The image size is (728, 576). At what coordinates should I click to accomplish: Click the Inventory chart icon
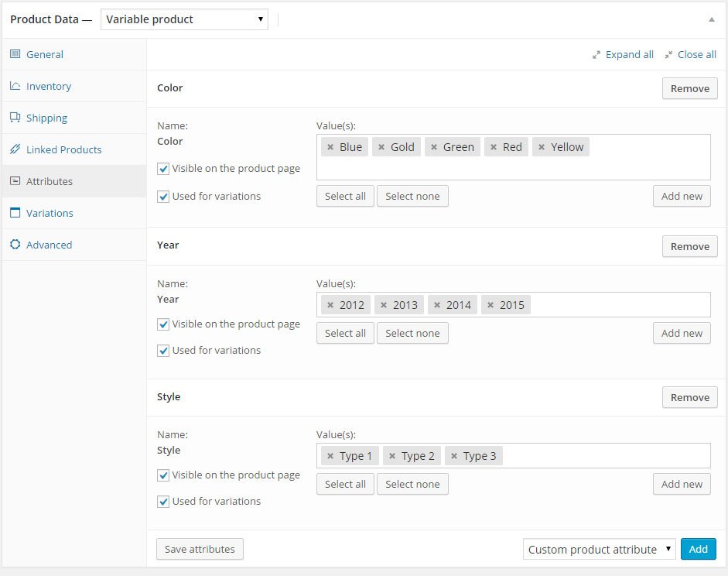[15, 85]
